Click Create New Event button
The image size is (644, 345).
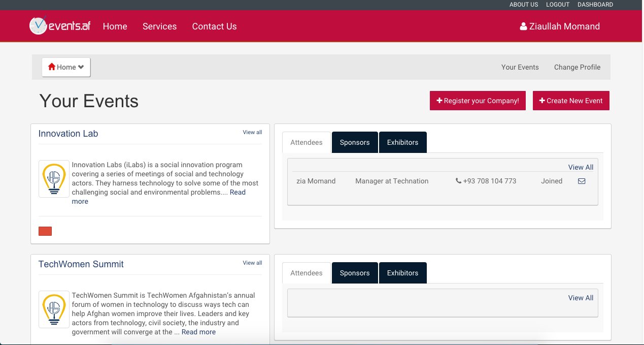click(570, 101)
